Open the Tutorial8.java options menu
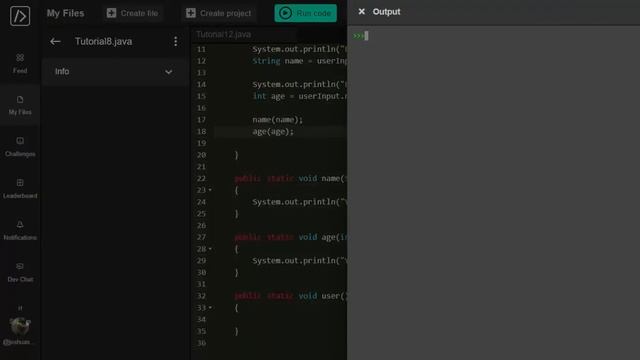Screen dimensions: 640x360 click(176, 41)
